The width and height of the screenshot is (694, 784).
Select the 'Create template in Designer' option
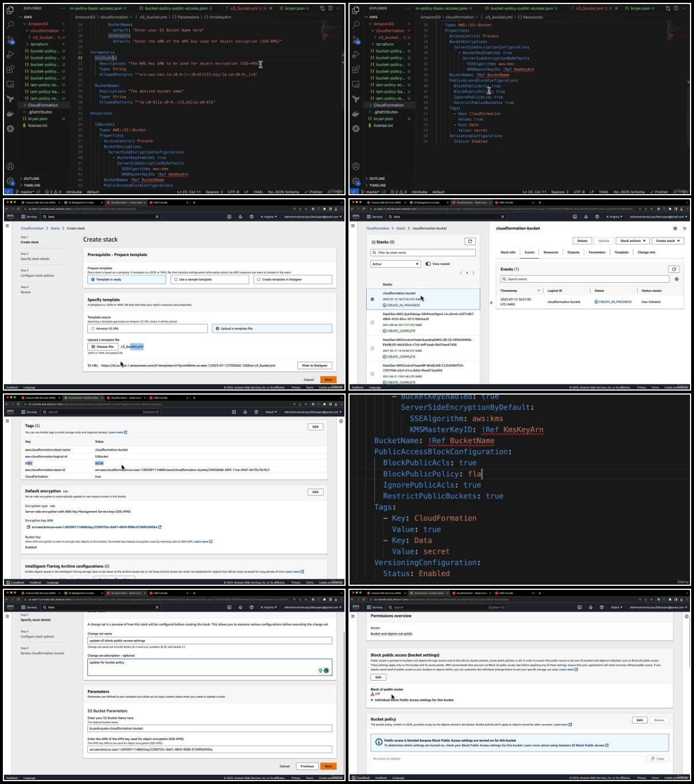tap(293, 280)
